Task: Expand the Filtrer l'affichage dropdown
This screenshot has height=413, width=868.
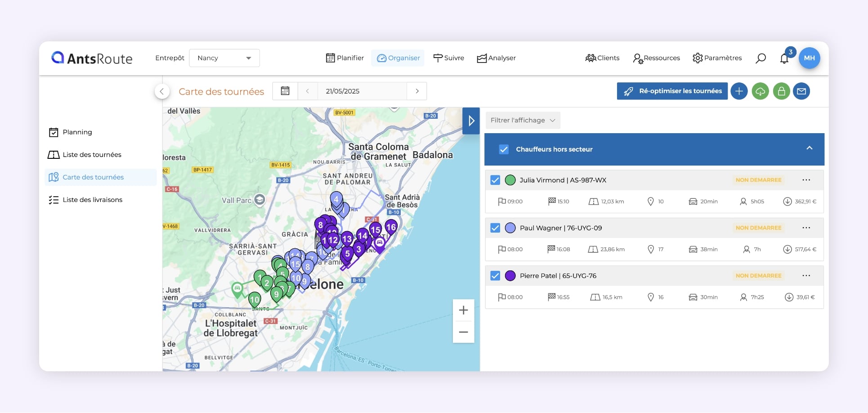Action: (x=523, y=121)
